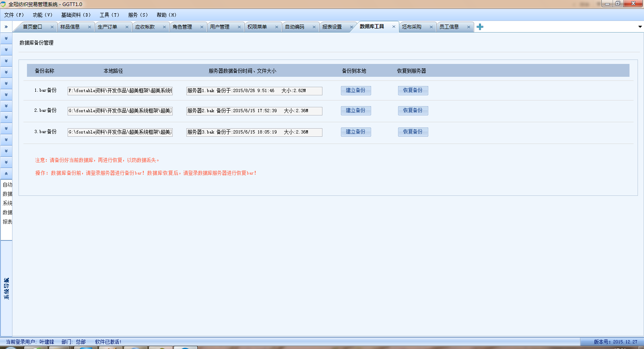Collapse the open sidebar group with the up chevron
Viewport: 644px width, 349px height.
[x=6, y=174]
